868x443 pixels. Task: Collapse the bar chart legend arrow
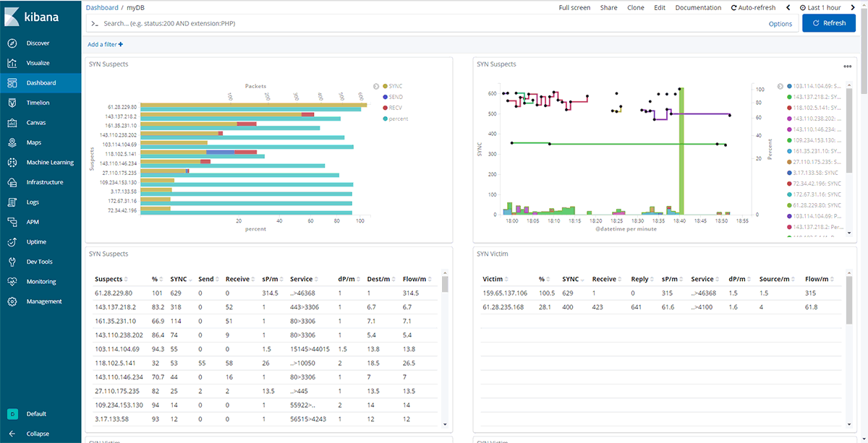coord(376,86)
